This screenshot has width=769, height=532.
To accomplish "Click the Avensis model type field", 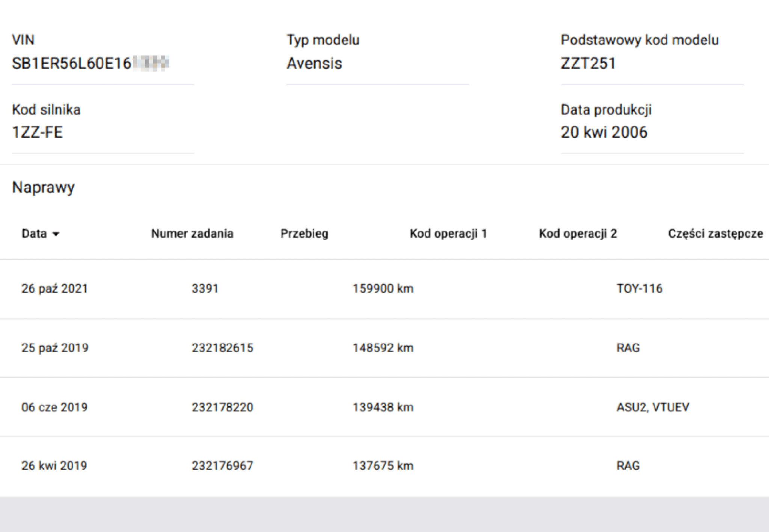I will pos(314,63).
